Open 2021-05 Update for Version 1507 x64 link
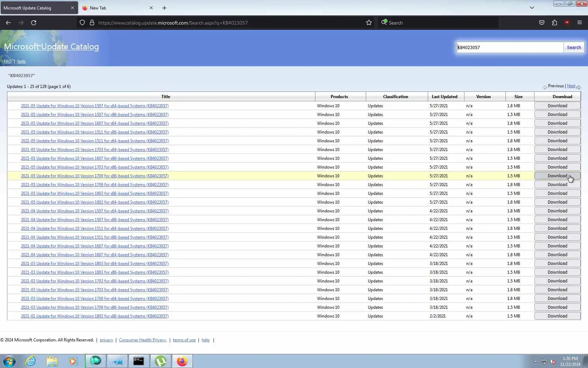Viewport: 588px width, 368px height. (94, 106)
